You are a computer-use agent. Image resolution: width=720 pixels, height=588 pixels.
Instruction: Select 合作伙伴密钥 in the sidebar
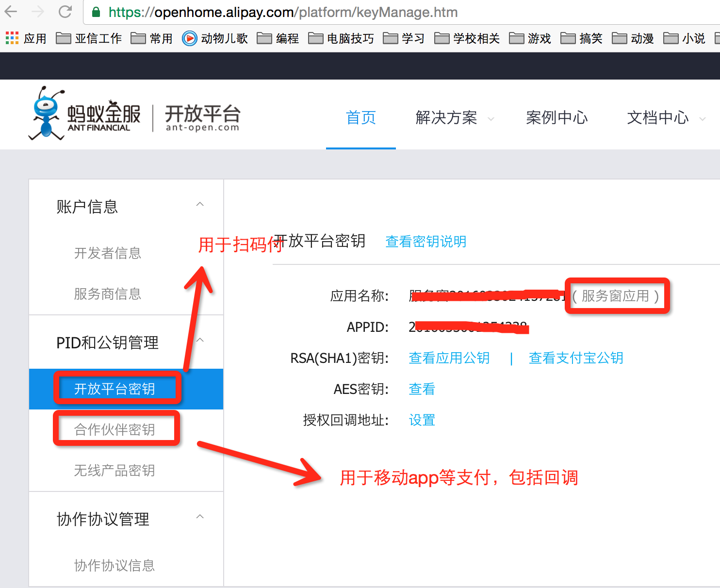[115, 429]
